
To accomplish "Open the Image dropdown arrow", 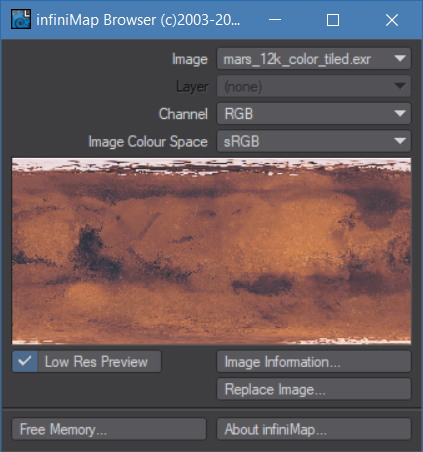I will (x=400, y=59).
